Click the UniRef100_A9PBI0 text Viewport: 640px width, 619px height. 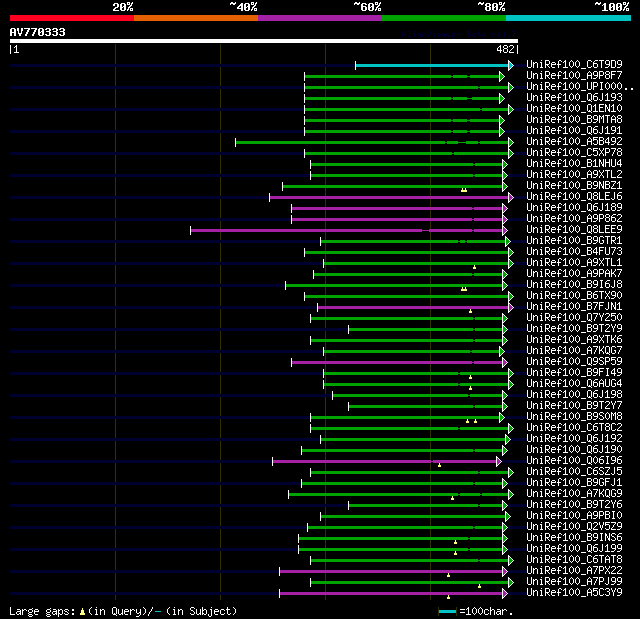[574, 516]
